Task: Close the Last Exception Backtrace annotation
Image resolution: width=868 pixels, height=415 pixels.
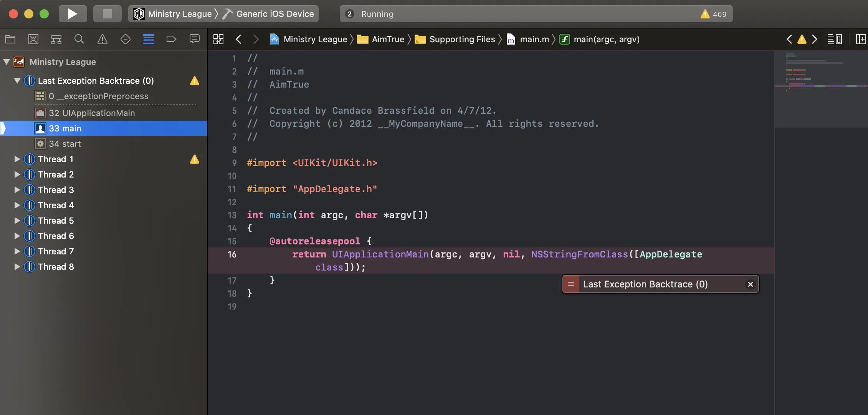Action: tap(750, 284)
